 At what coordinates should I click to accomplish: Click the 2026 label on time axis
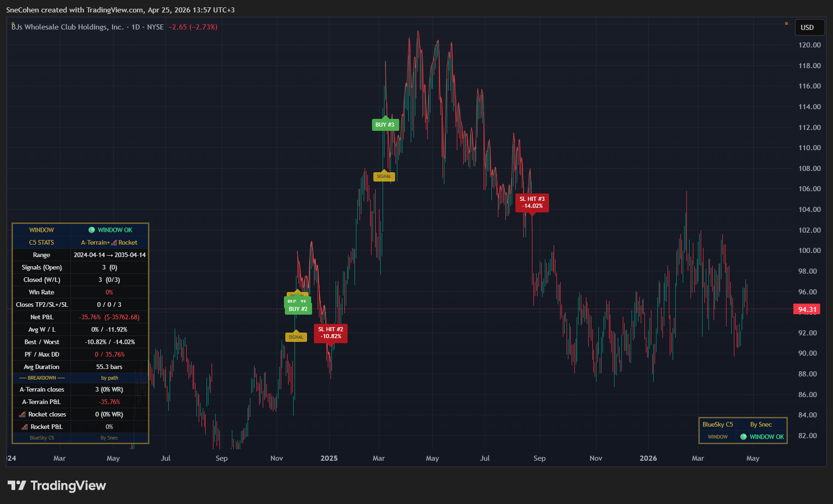click(x=648, y=458)
